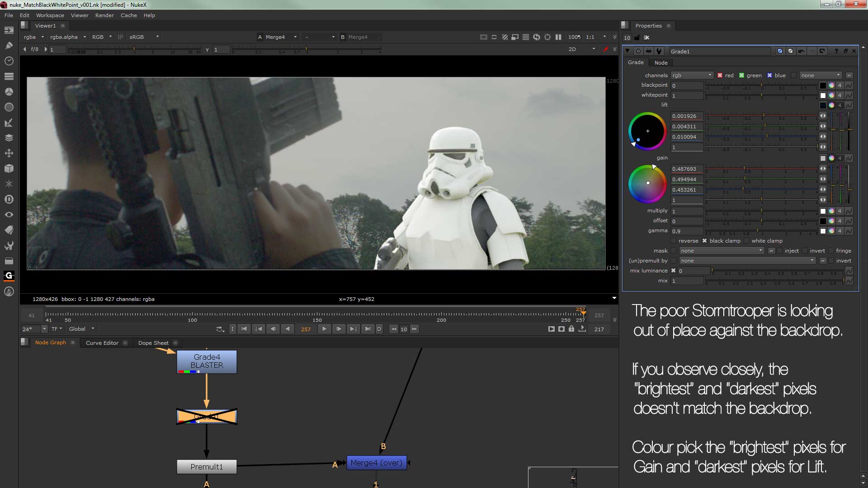
Task: Enable the fringe checkbox
Action: 831,251
